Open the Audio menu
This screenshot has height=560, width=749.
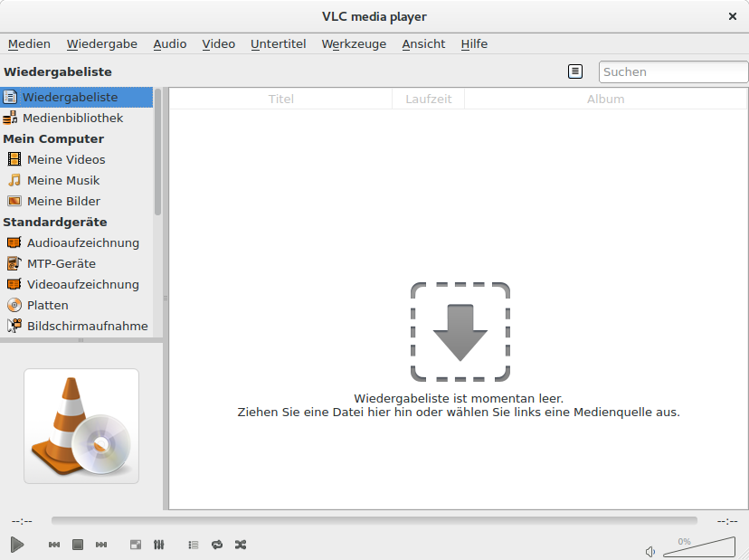(x=169, y=44)
